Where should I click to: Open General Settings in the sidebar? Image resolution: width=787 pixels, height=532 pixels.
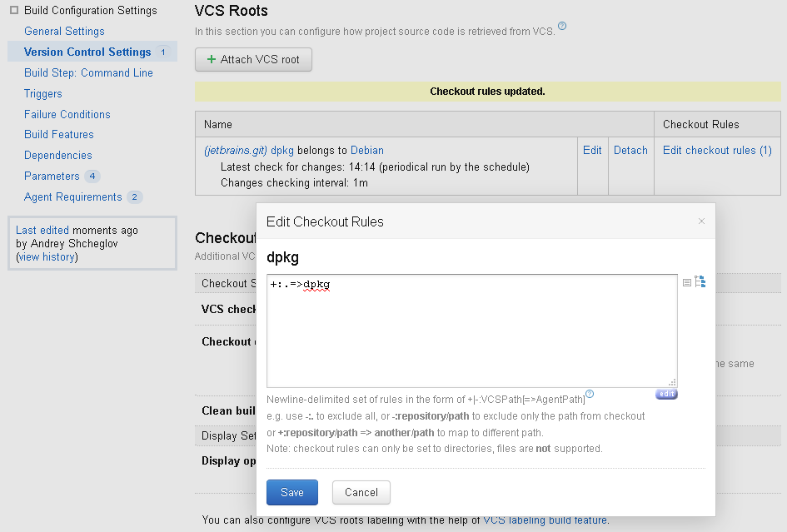pos(64,31)
